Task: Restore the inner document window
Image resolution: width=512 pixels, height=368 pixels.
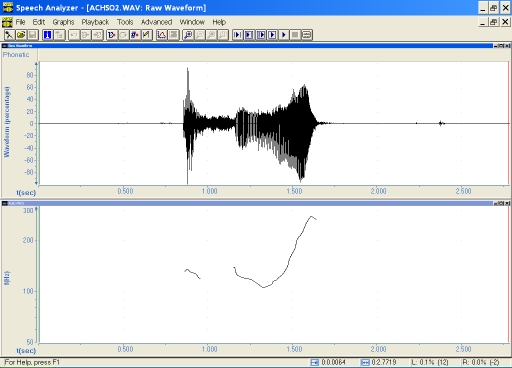Action: coord(494,22)
